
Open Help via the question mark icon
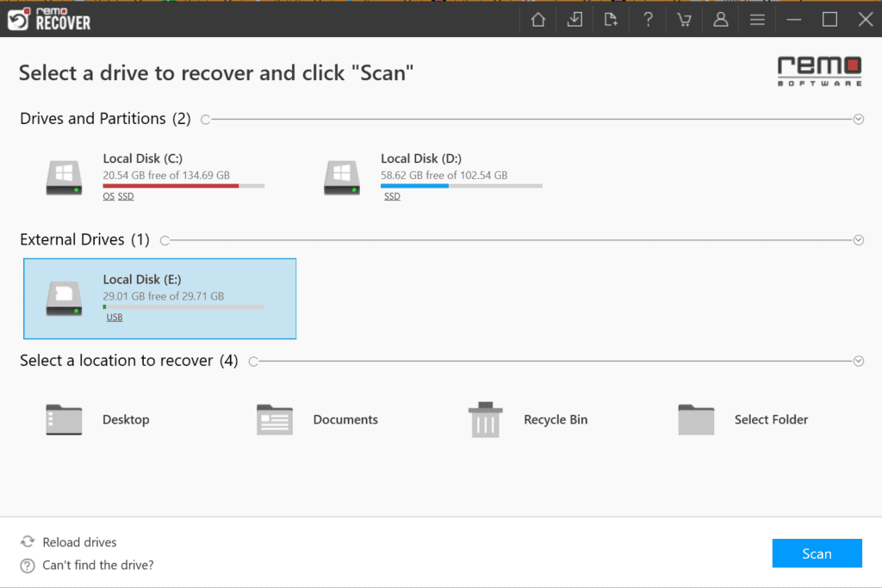(648, 18)
